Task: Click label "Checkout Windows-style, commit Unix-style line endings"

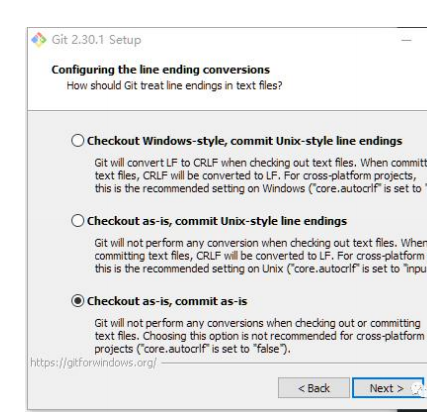Action: click(244, 141)
